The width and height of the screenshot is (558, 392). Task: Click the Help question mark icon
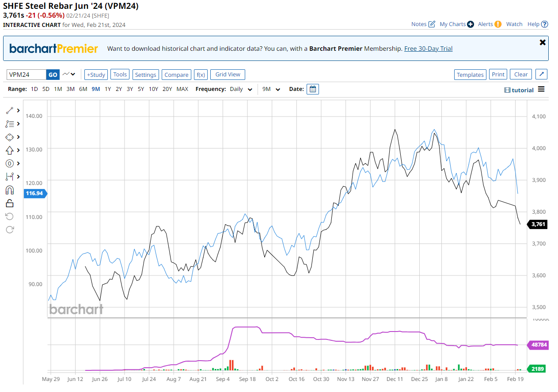point(545,24)
